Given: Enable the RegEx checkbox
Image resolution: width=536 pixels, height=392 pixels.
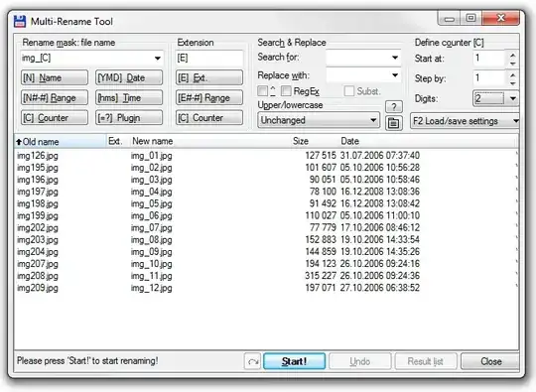Looking at the screenshot, I should tap(286, 91).
